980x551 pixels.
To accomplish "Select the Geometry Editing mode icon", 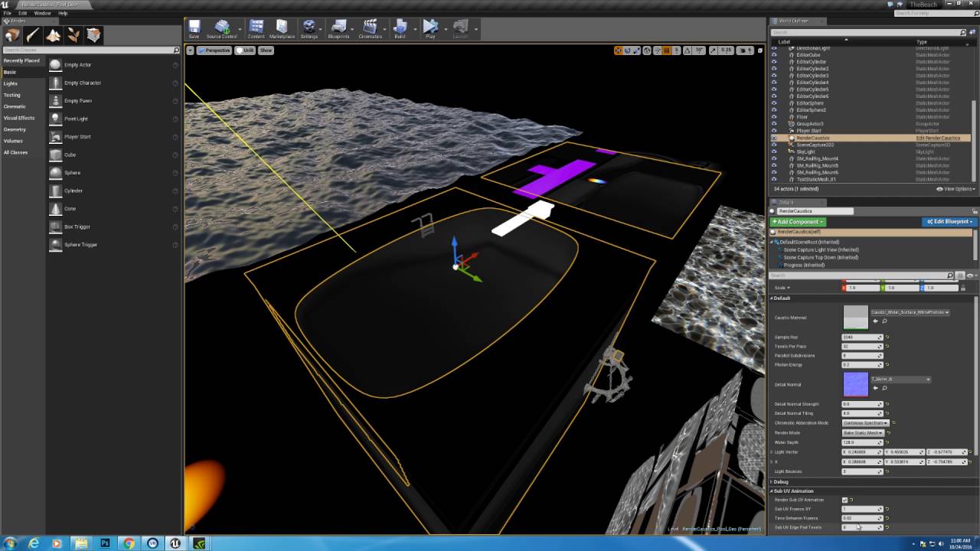I will coord(93,35).
